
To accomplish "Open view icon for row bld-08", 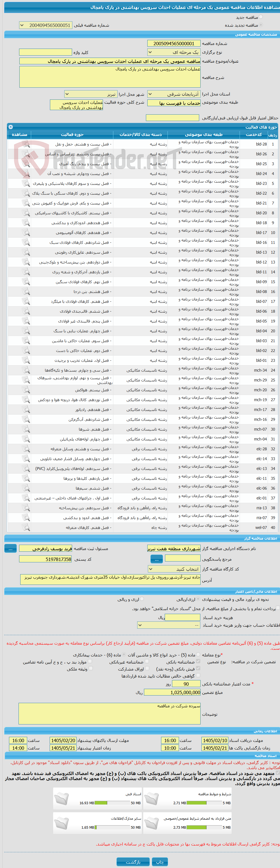I will click(x=26, y=292).
